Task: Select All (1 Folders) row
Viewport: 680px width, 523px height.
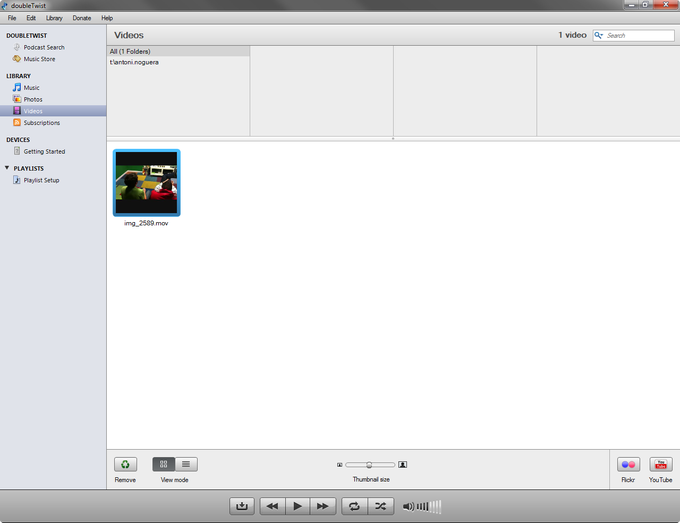Action: (178, 52)
